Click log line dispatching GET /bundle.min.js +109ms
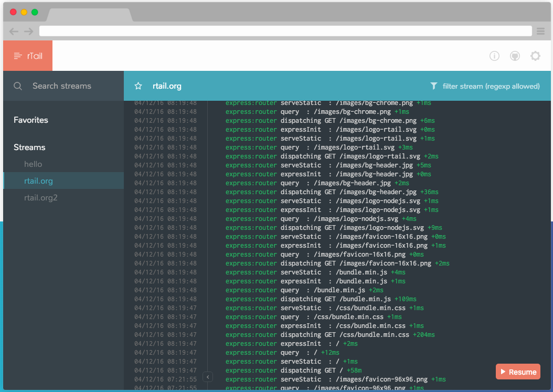The width and height of the screenshot is (553, 392). (x=321, y=299)
